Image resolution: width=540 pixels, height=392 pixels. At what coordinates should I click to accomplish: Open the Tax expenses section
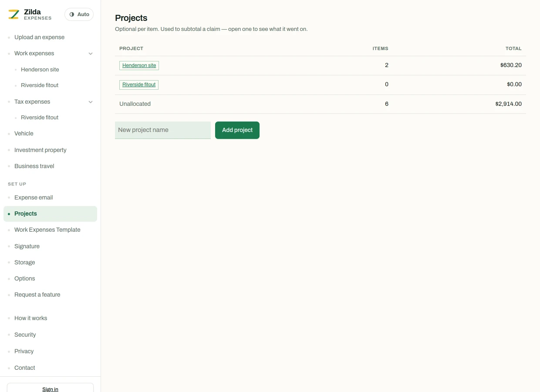pos(32,102)
